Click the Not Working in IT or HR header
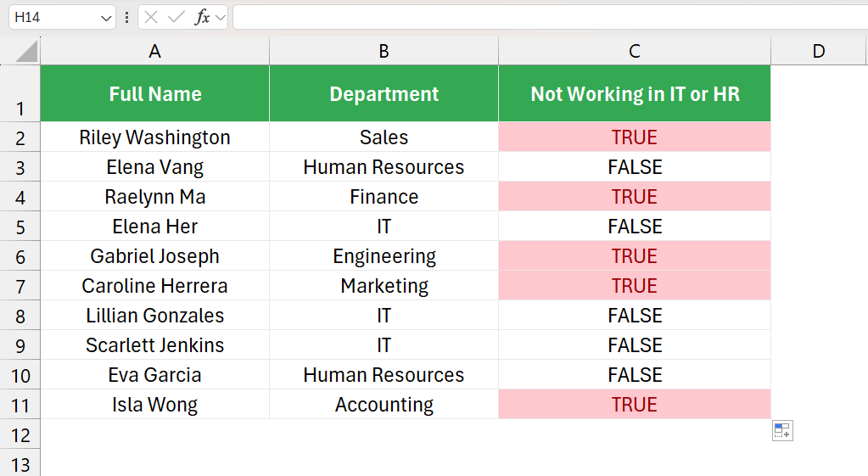Screen dimensions: 868x476 [635, 93]
